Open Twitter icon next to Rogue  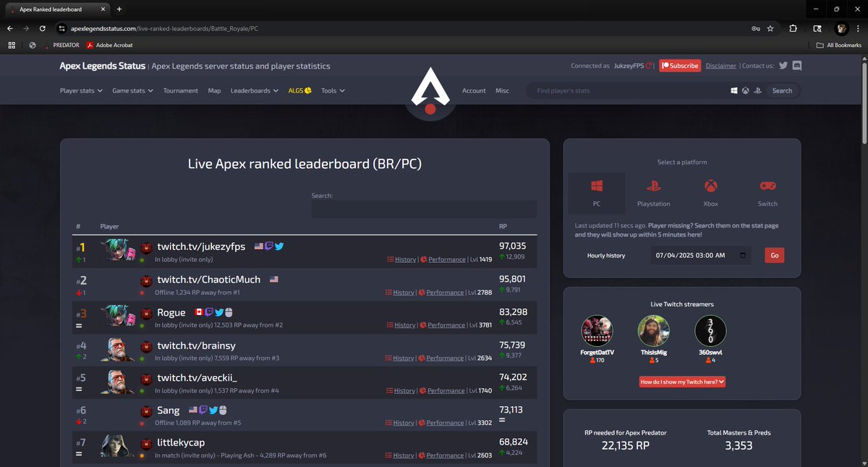[x=219, y=312]
